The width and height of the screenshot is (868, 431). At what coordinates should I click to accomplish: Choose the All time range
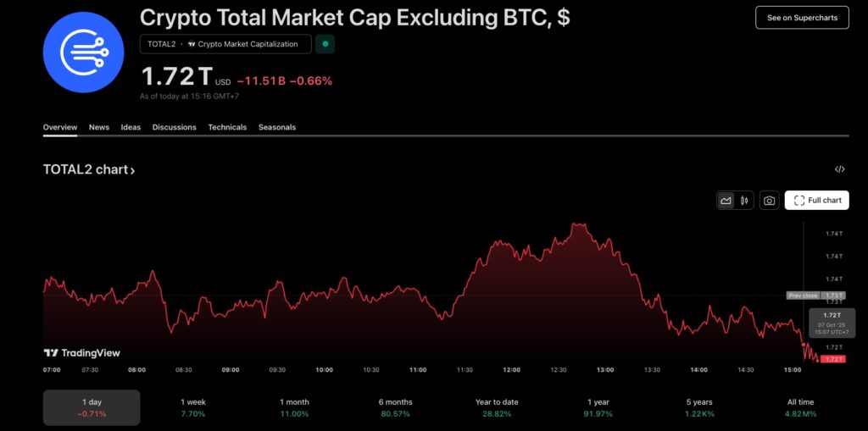[800, 407]
